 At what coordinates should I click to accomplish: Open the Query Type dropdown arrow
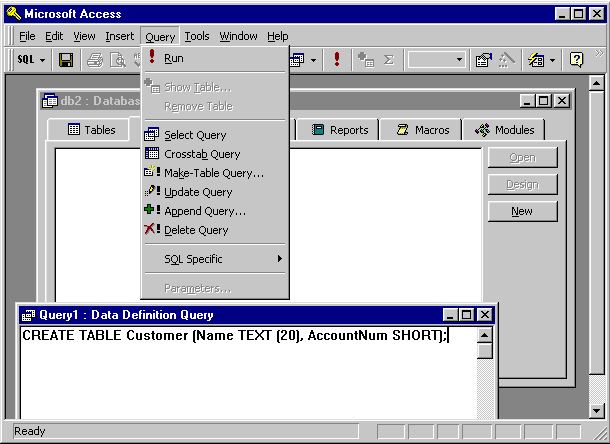[313, 60]
